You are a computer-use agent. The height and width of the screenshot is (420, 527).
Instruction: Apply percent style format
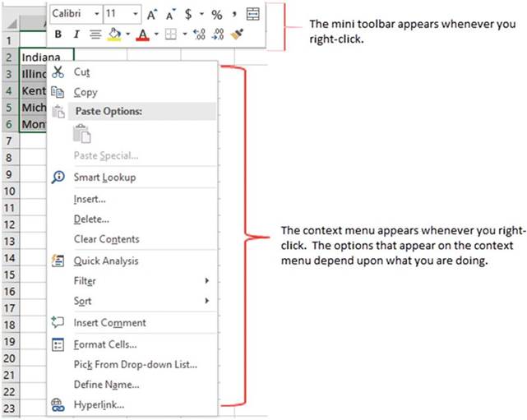[217, 14]
